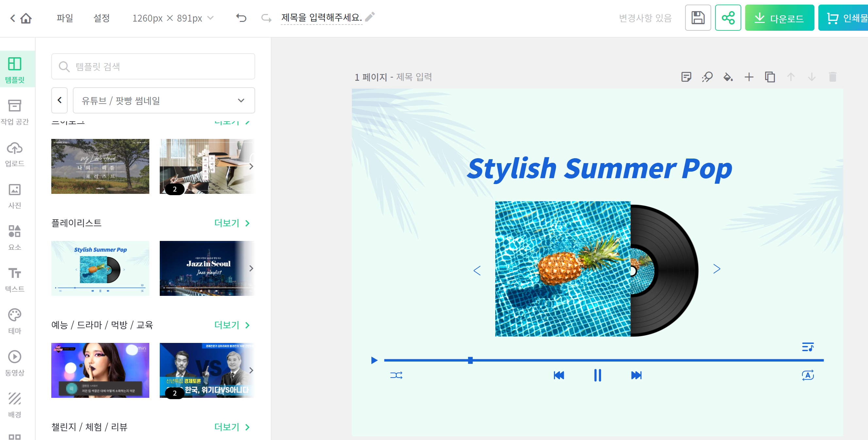Open the page memo icon
This screenshot has height=440, width=868.
click(686, 77)
